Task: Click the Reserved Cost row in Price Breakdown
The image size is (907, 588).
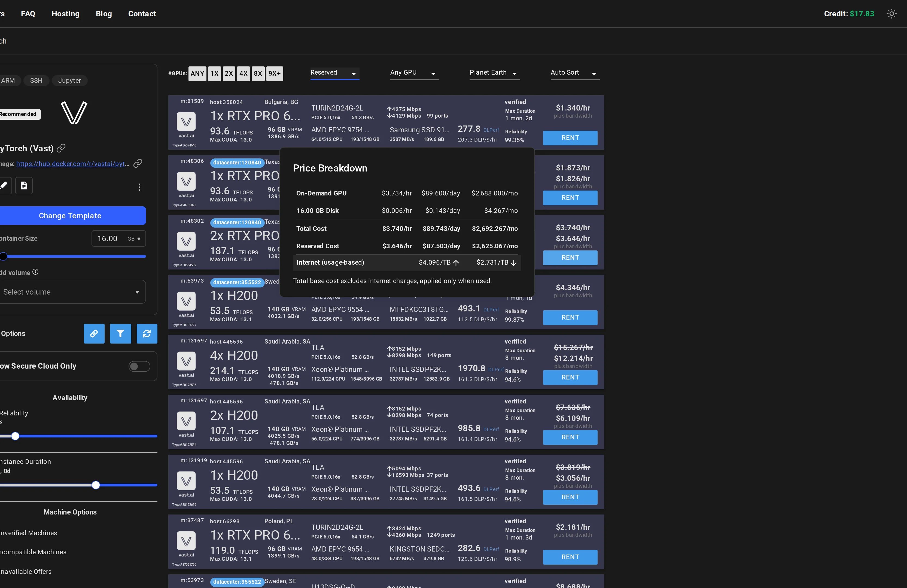Action: pyautogui.click(x=407, y=246)
